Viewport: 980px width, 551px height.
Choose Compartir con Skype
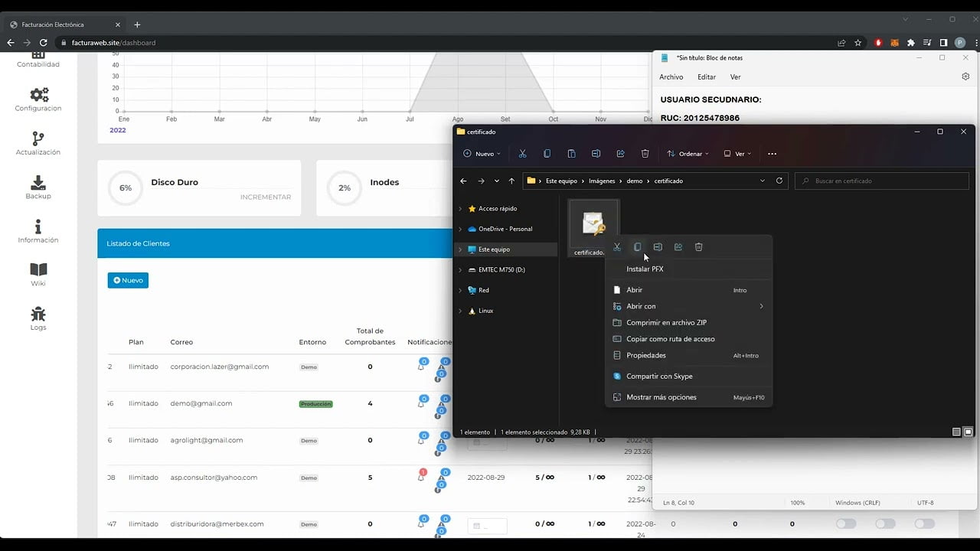[x=689, y=377]
